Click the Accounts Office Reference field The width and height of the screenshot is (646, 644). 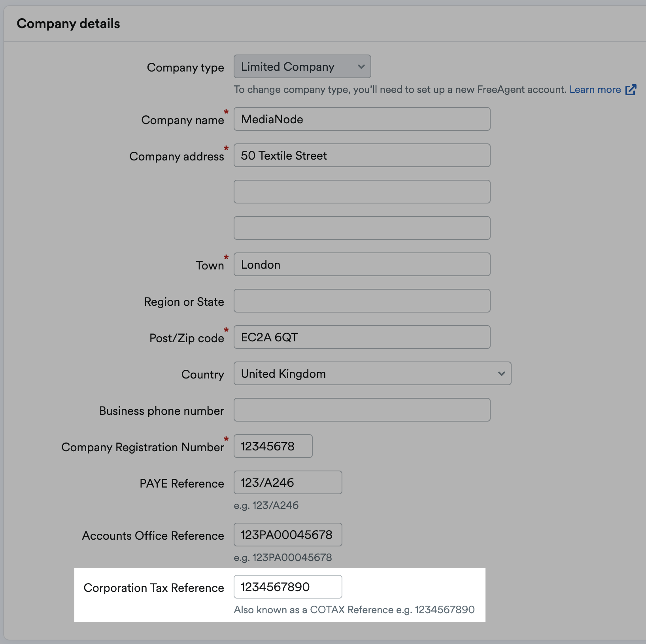288,535
